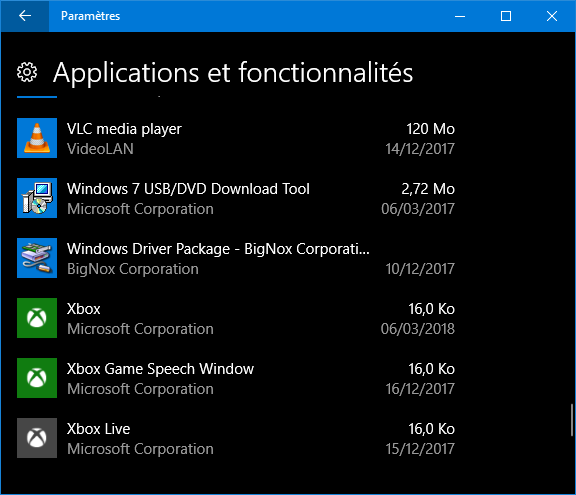The width and height of the screenshot is (576, 495).
Task: Select the Xbox Live entry name
Action: (98, 429)
